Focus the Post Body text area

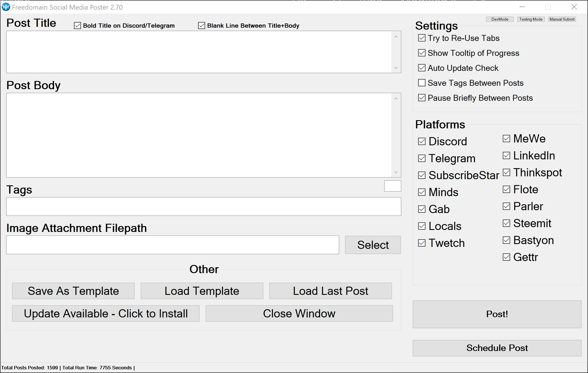[199, 135]
